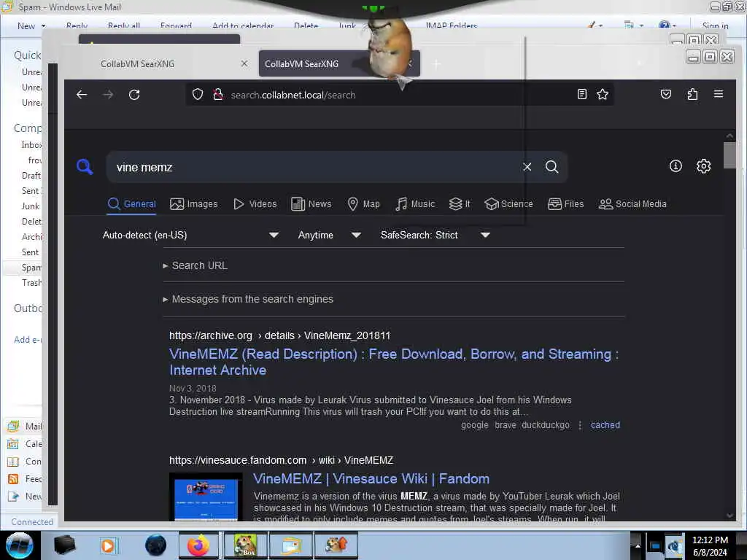Reload the search.collabnet.local page
The height and width of the screenshot is (560, 747).
coord(134,95)
